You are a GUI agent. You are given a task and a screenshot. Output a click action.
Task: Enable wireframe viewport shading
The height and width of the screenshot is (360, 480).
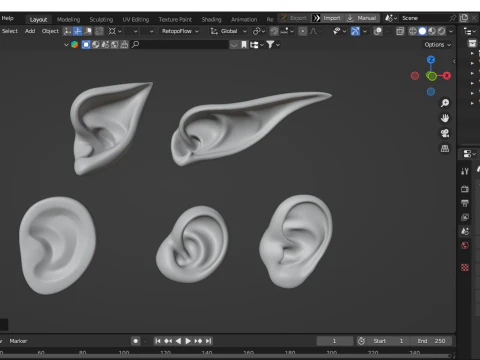click(x=413, y=31)
